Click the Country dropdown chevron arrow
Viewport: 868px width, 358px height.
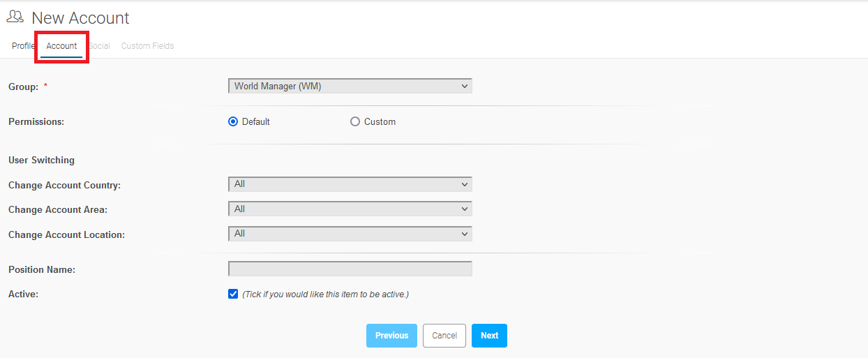point(465,184)
